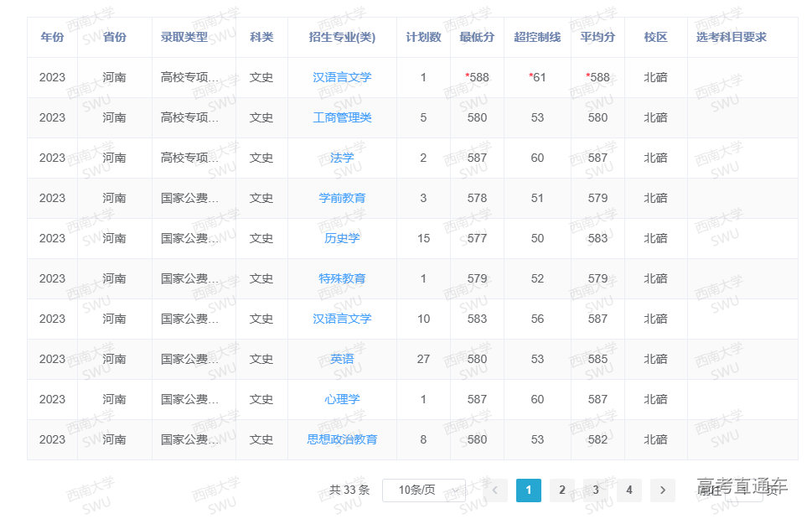Click the previous page arrow

(x=494, y=490)
